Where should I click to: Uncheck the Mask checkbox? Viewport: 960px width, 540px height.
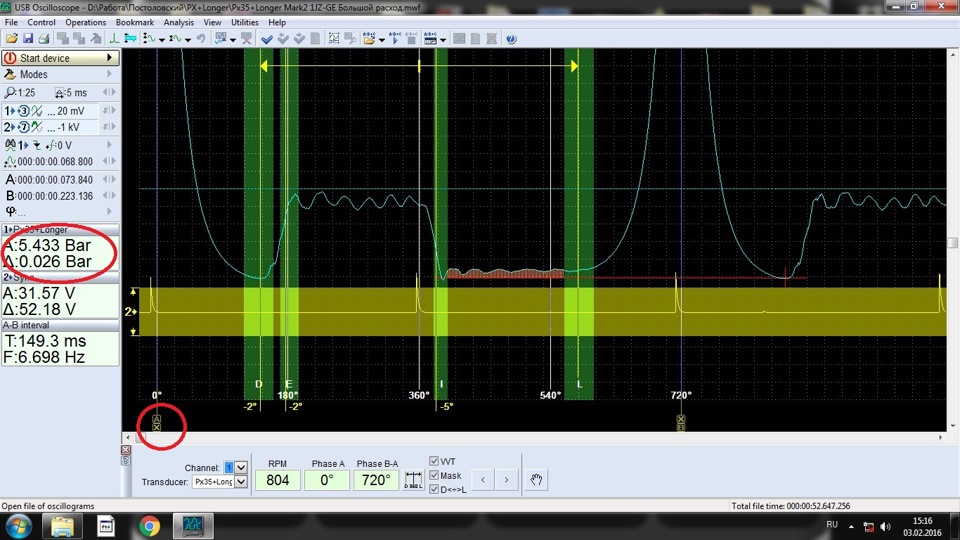(x=434, y=476)
